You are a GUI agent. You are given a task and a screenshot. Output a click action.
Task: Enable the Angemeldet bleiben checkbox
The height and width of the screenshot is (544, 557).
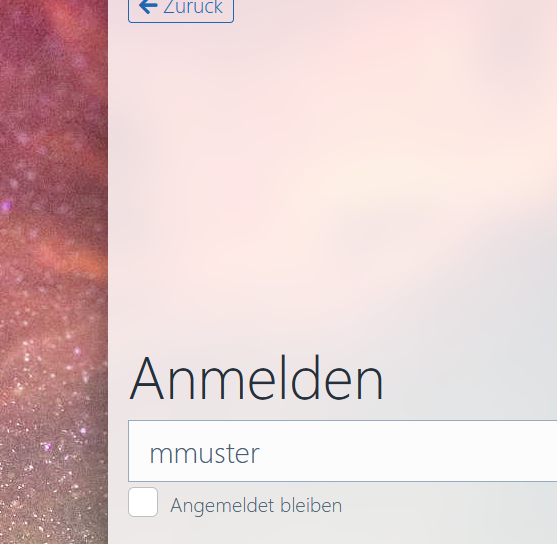(x=143, y=502)
